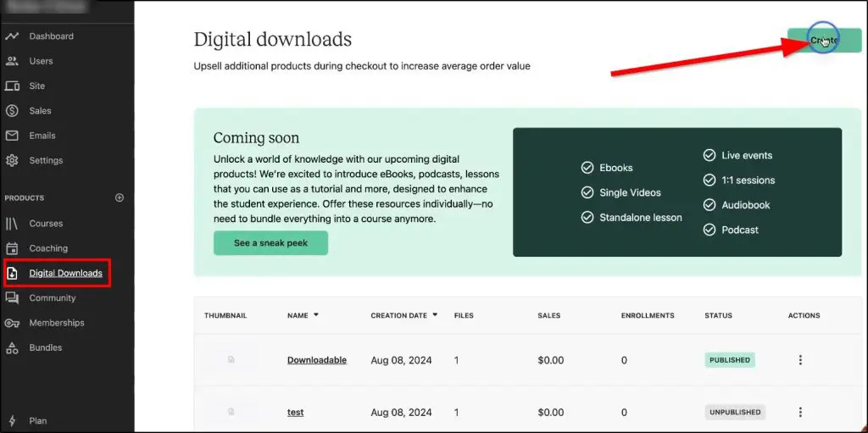Click the Coming soon heading
This screenshot has width=868, height=433.
click(256, 138)
